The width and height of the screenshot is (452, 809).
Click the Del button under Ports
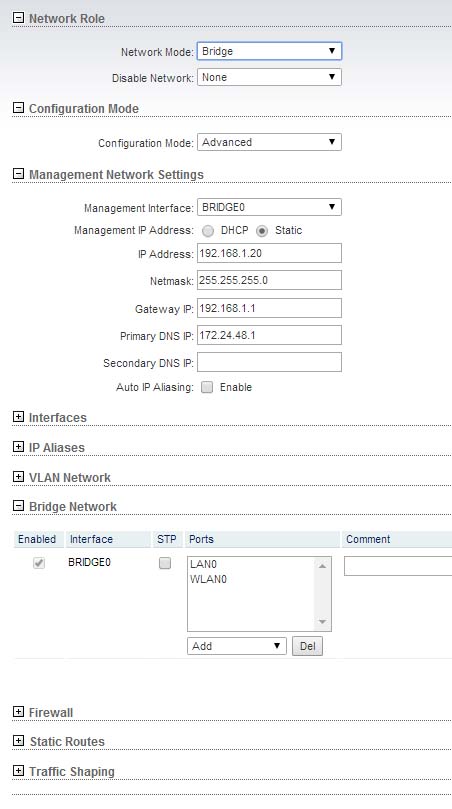(x=308, y=646)
